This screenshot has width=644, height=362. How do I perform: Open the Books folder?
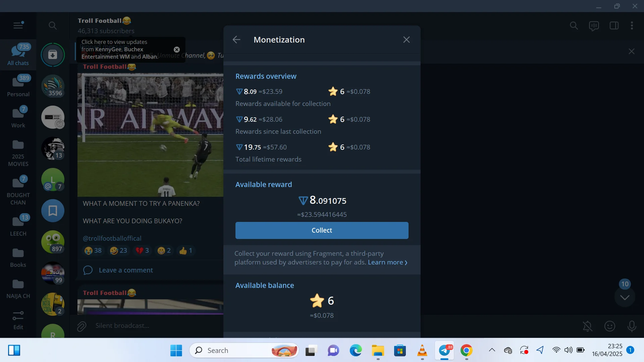[x=18, y=257]
